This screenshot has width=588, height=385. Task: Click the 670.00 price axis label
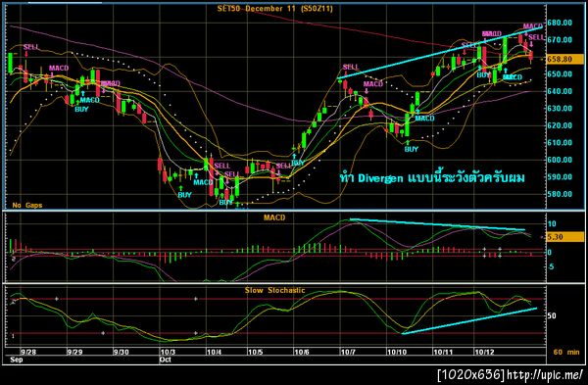[x=560, y=40]
